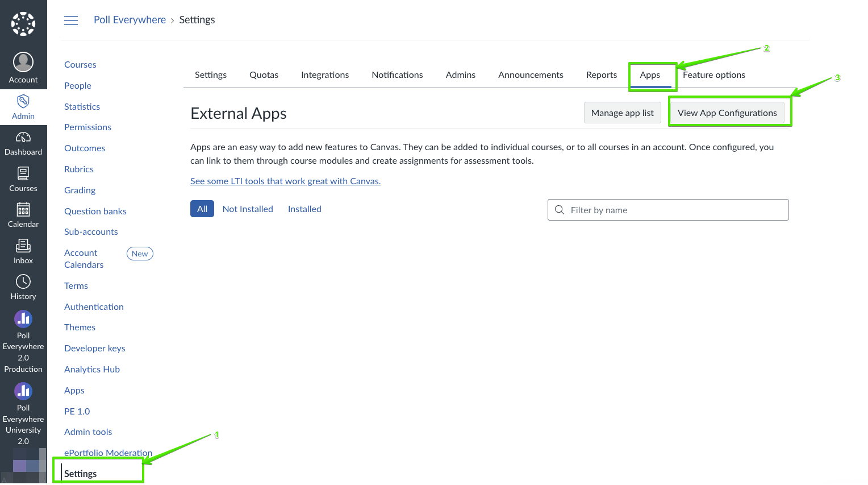Select the All apps filter
Screen dimensions: 868x485
(202, 209)
